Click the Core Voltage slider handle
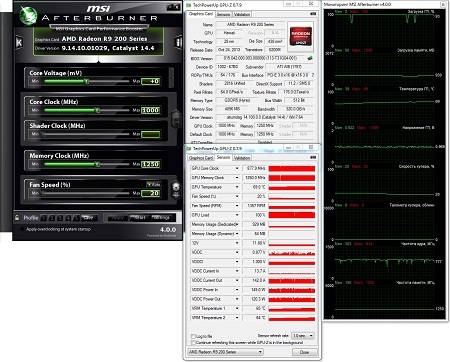The image size is (450, 362). tap(86, 81)
